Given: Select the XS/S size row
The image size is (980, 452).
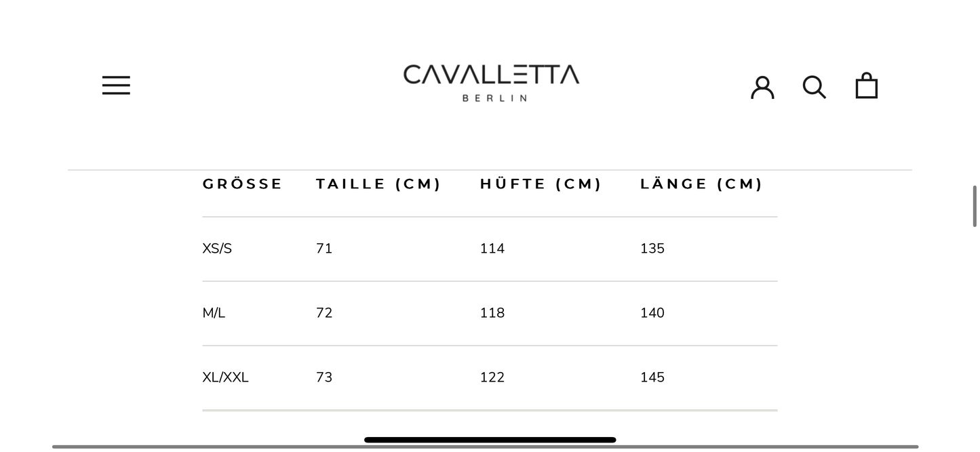Looking at the screenshot, I should click(x=217, y=248).
